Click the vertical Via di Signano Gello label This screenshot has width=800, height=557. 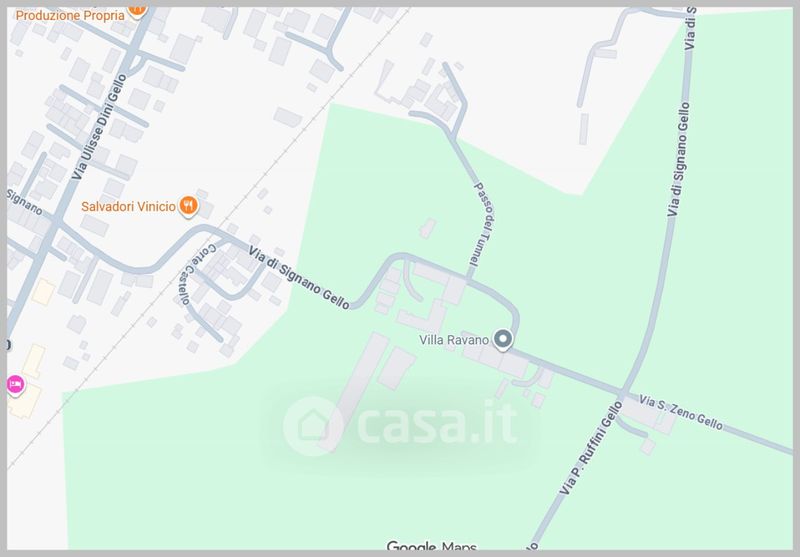click(x=679, y=159)
